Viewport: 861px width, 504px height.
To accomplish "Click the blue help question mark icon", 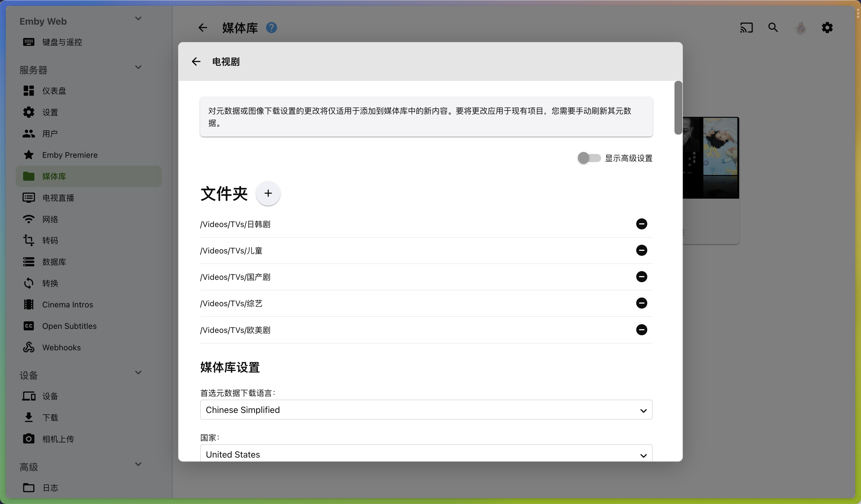I will coord(272,28).
